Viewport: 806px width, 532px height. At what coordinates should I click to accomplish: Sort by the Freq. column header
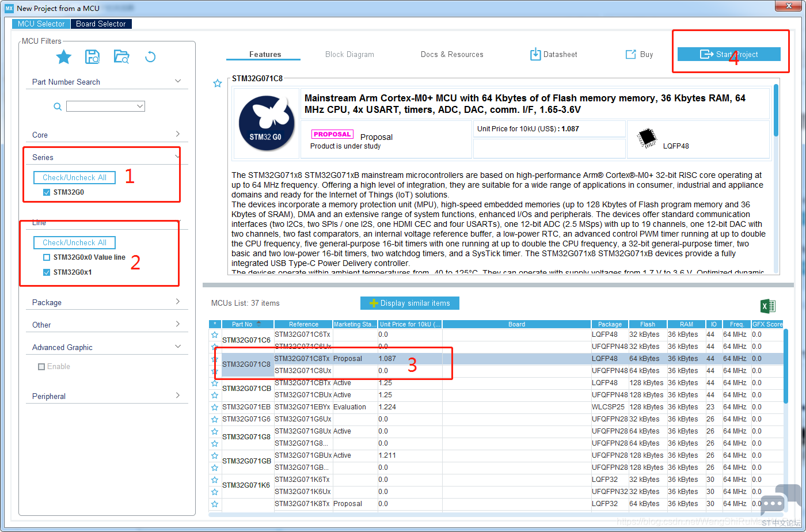736,324
